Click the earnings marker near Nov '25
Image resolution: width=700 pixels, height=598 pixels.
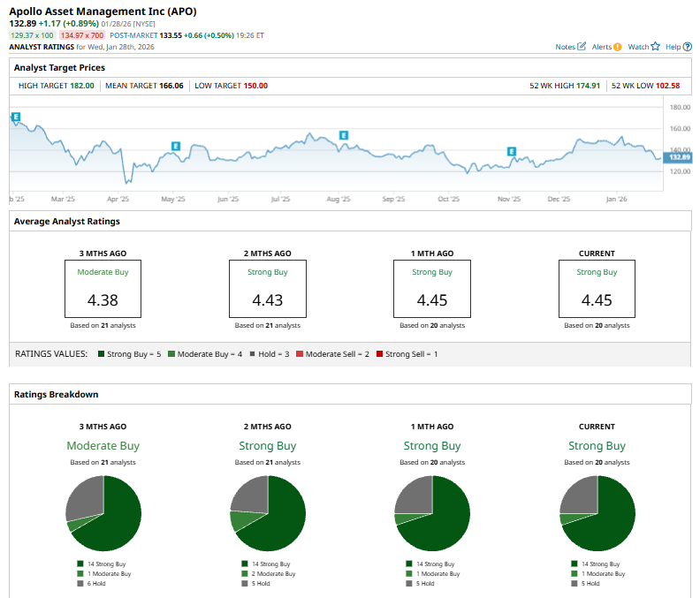point(511,152)
